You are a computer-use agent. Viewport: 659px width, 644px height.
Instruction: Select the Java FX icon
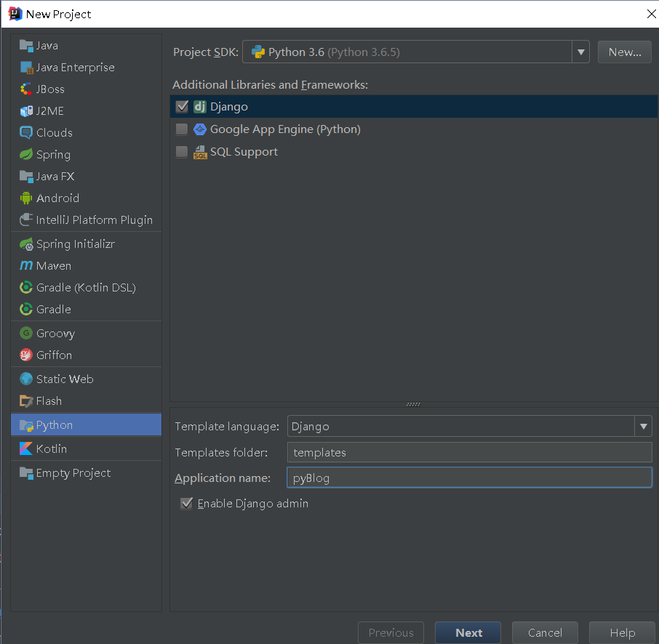[26, 177]
